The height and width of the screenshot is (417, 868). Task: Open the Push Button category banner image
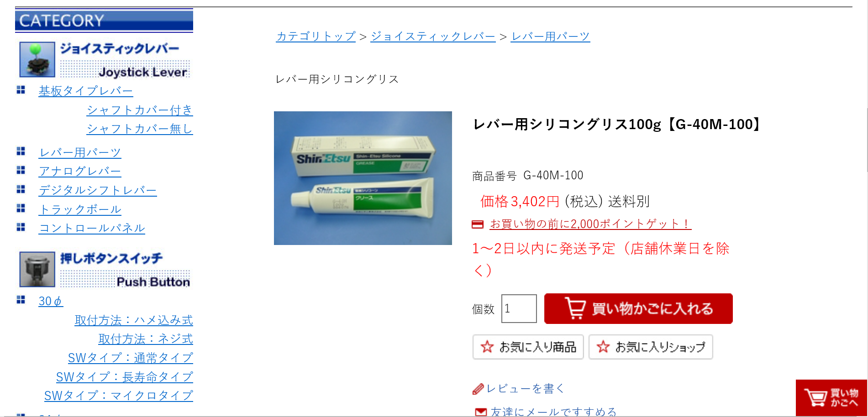[104, 270]
